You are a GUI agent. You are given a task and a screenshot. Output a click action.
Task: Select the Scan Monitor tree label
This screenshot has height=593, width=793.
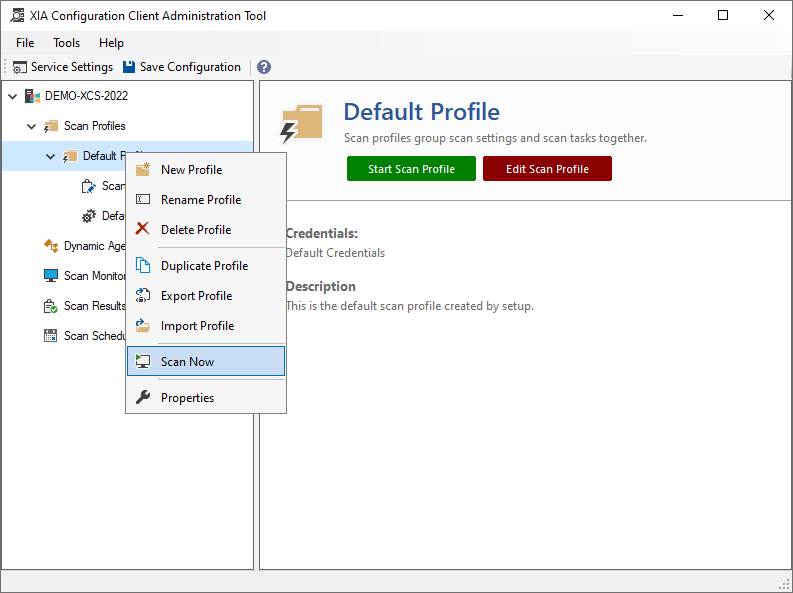coord(94,276)
